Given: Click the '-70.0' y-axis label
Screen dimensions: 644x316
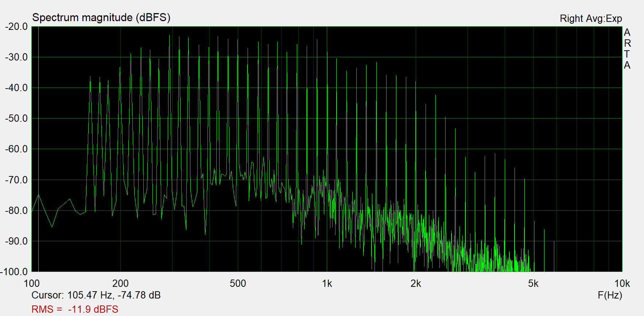Looking at the screenshot, I should click(x=16, y=180).
